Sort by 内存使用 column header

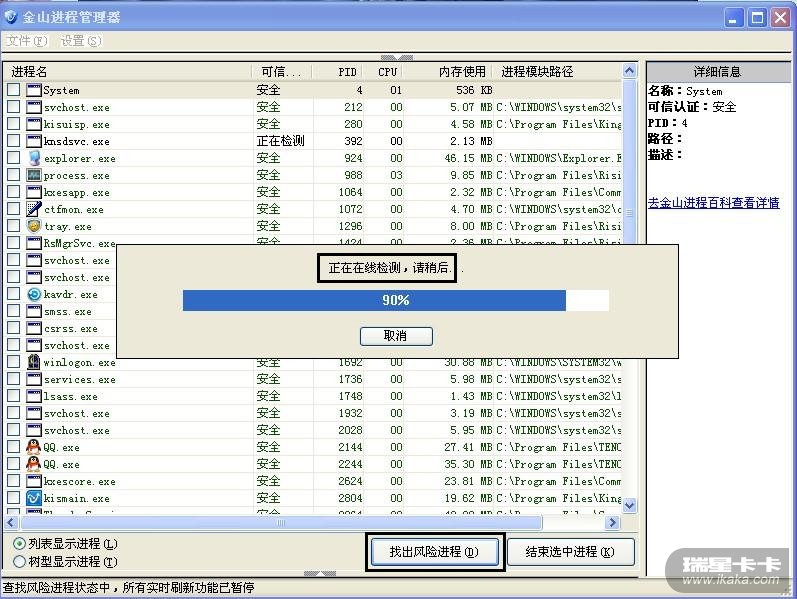point(449,72)
